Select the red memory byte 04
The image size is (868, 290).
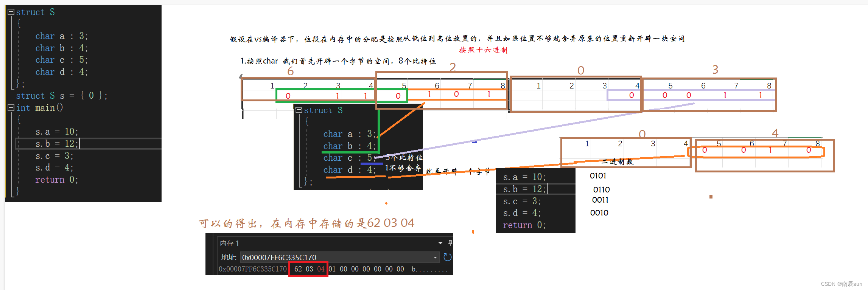coord(321,269)
